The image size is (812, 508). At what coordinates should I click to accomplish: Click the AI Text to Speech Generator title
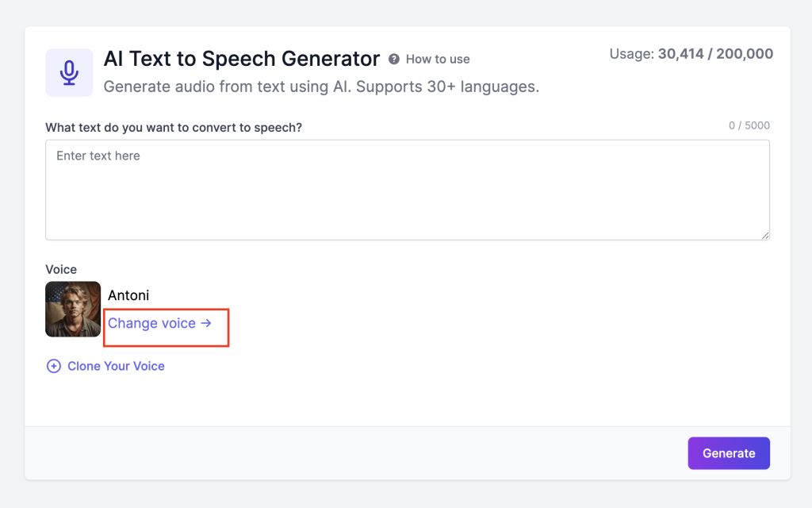click(242, 59)
